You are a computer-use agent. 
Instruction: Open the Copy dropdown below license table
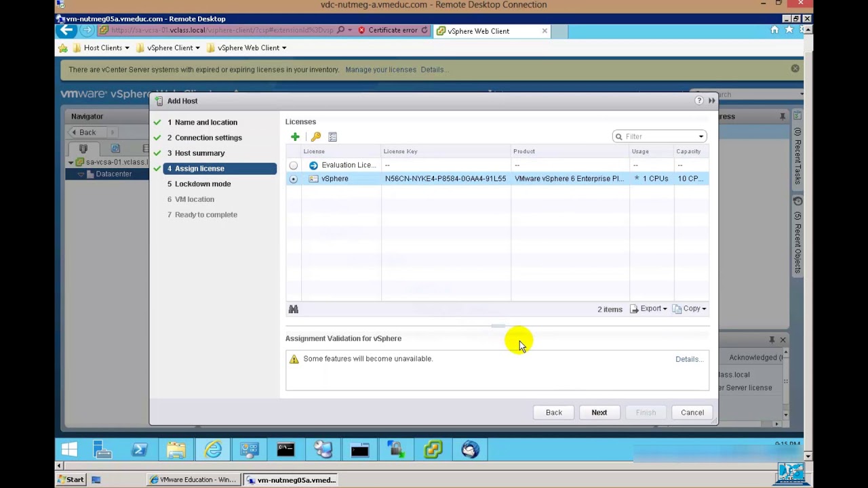(x=690, y=309)
